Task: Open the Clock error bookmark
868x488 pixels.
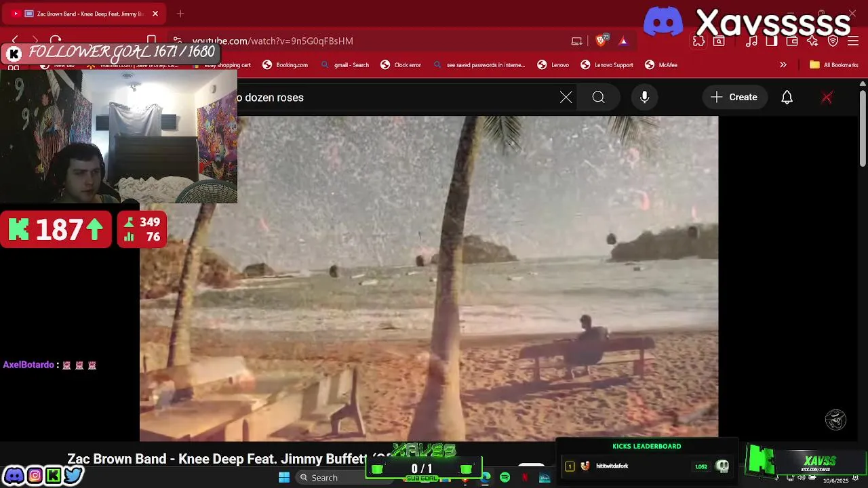Action: click(401, 65)
